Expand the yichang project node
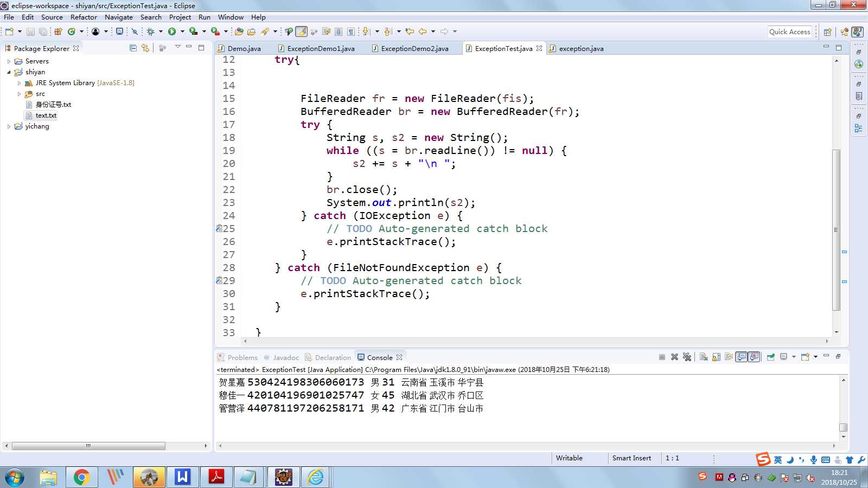 click(x=9, y=126)
